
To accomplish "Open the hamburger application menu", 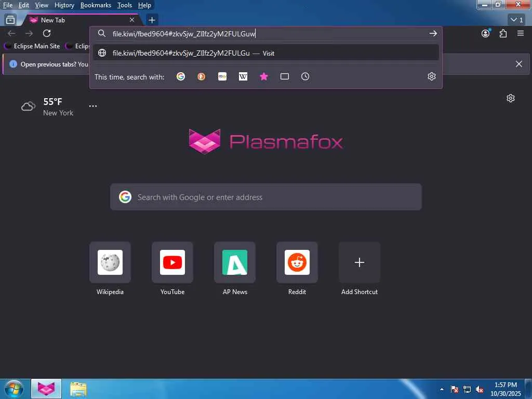I will pyautogui.click(x=521, y=33).
